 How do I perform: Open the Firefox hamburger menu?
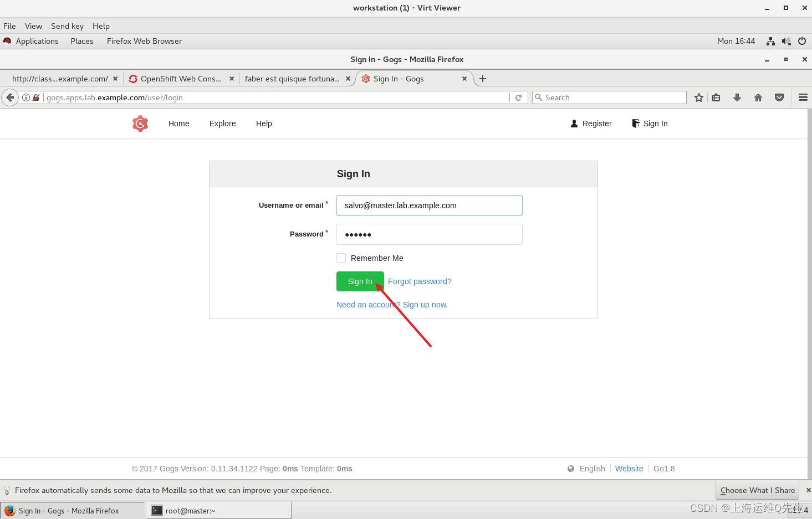coord(803,97)
